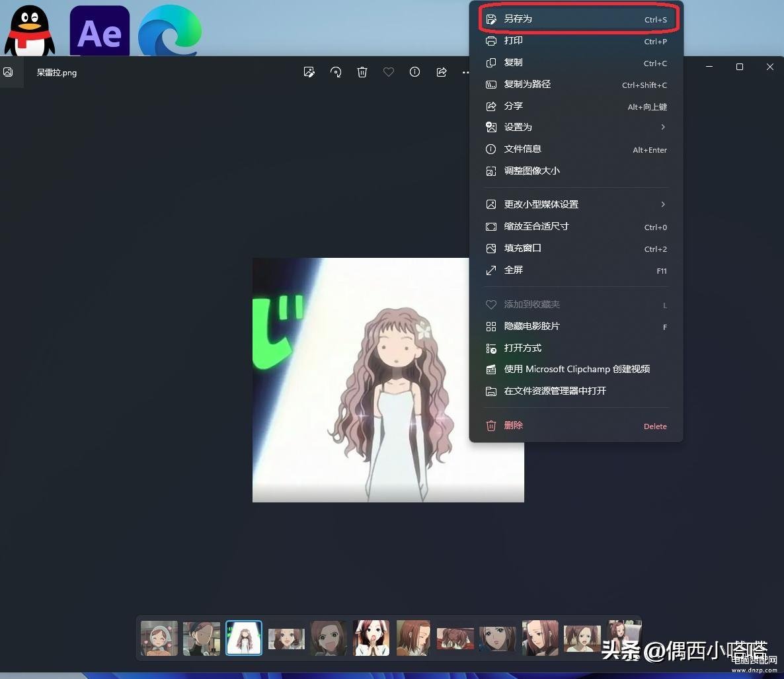784x679 pixels.
Task: Select thumbnail of girl with clasped hands
Action: (371, 638)
